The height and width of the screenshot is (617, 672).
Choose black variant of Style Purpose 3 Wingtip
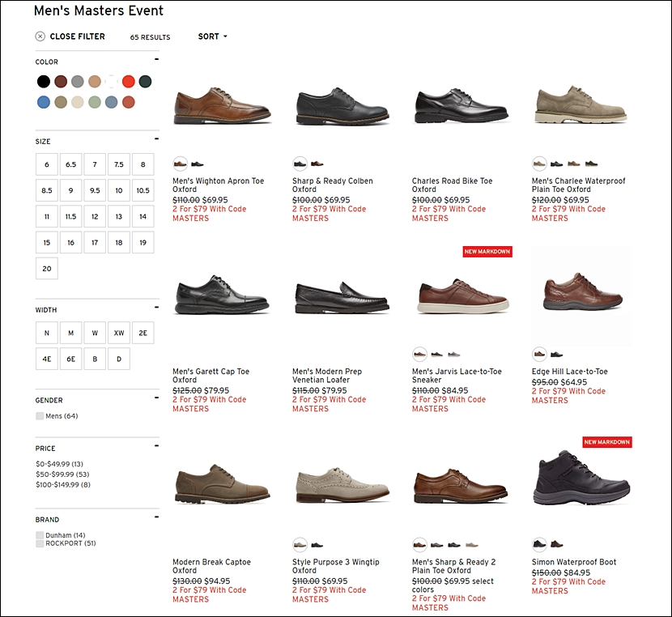tap(317, 545)
